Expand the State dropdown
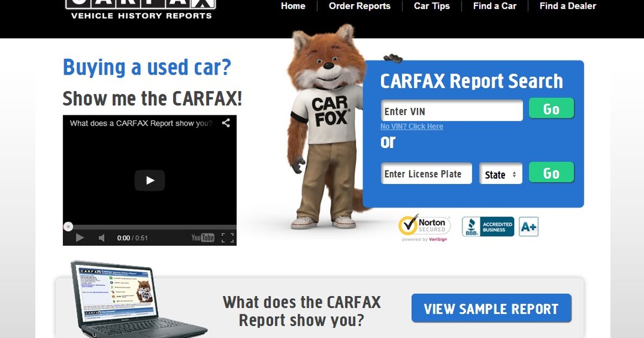 point(500,174)
